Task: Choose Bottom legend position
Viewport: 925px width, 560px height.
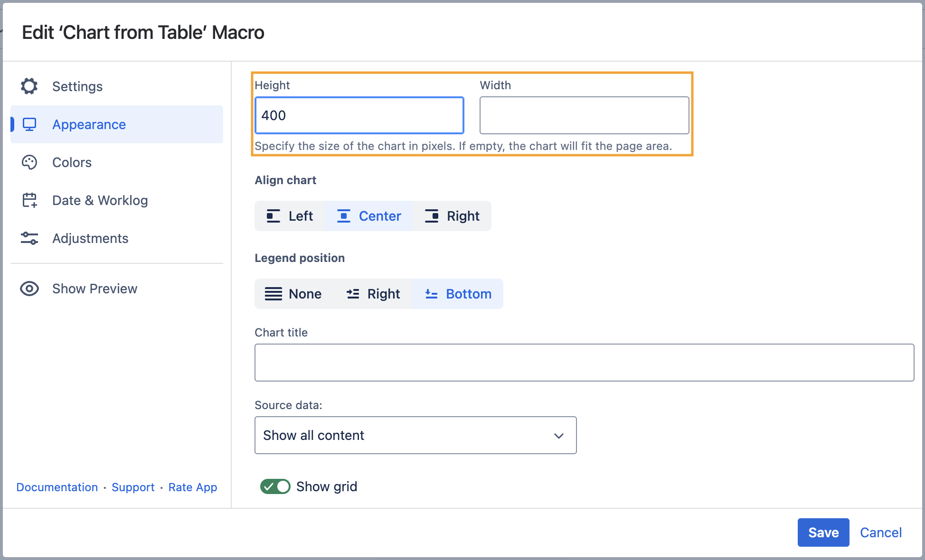Action: coord(458,294)
